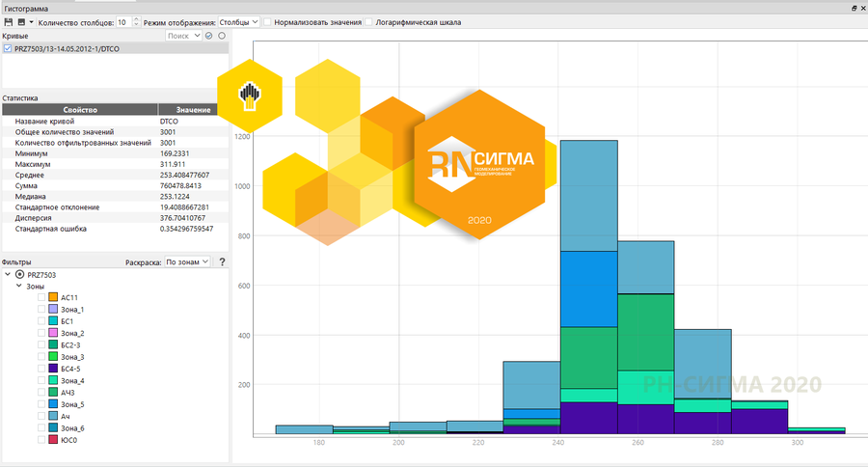This screenshot has width=868, height=467.
Task: Collapse the PRZ7503 tree node
Action: pyautogui.click(x=8, y=275)
